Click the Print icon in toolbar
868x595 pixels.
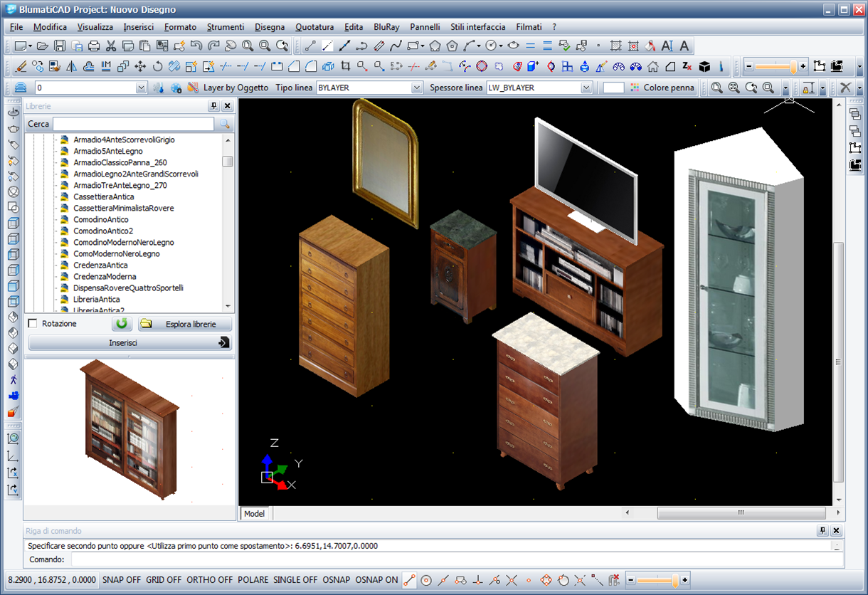click(94, 46)
